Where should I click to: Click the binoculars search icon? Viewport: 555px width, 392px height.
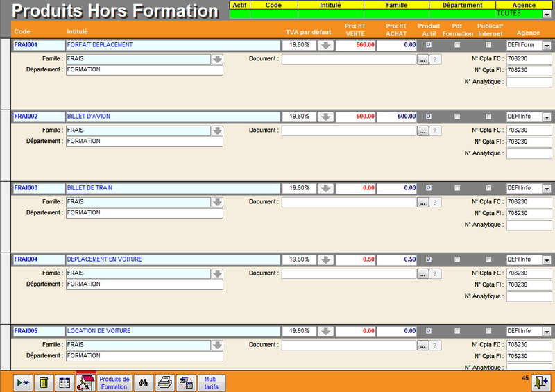(x=144, y=382)
